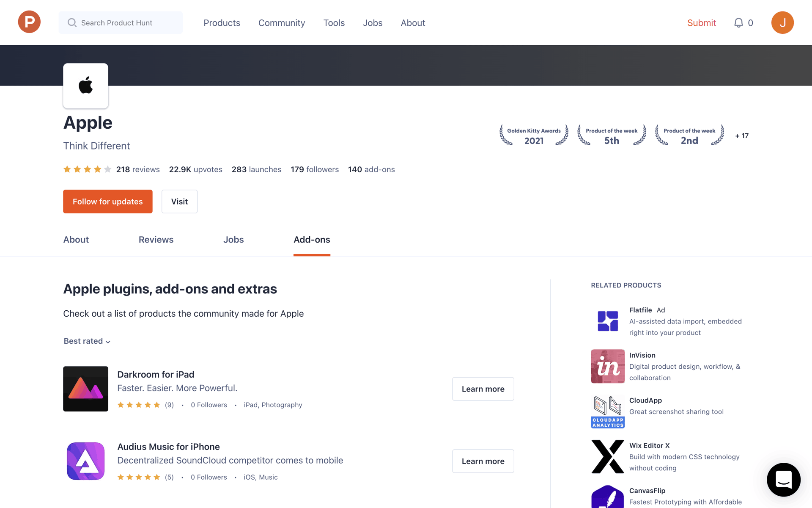
Task: Open the Best rated sort dropdown
Action: (x=87, y=341)
